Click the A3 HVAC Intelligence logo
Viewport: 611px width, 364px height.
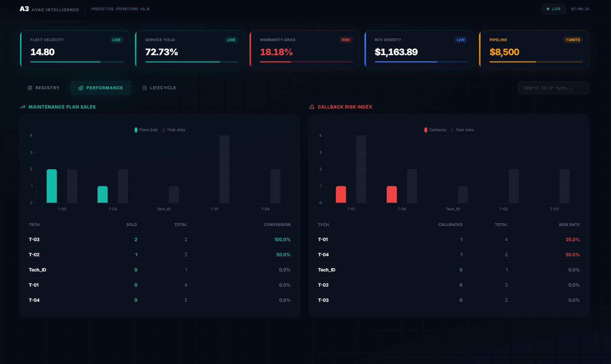pos(49,9)
